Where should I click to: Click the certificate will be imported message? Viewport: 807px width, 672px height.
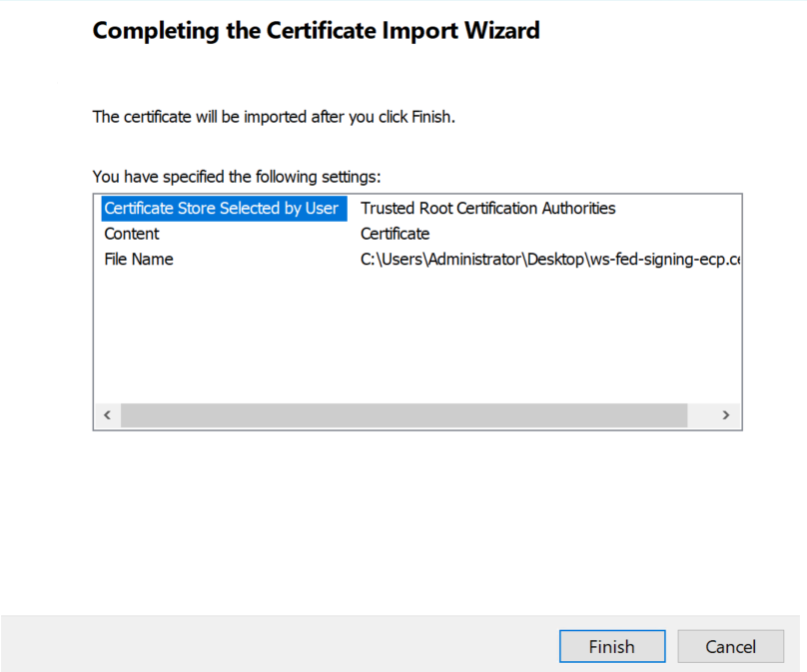coord(274,117)
